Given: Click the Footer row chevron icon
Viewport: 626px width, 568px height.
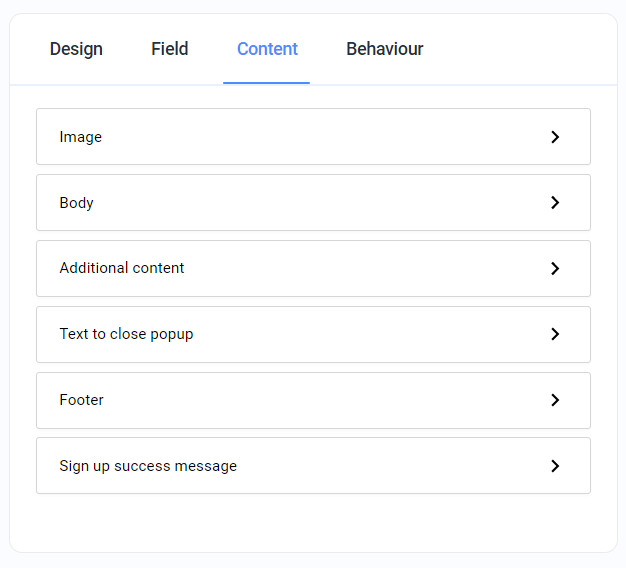Looking at the screenshot, I should [555, 400].
